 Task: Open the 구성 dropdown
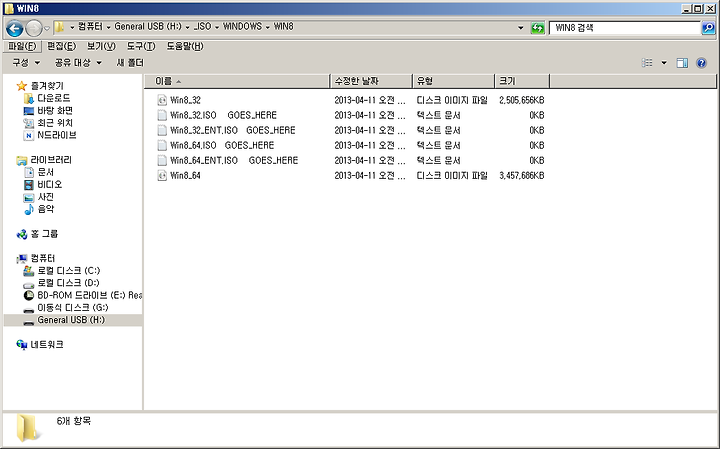[x=26, y=62]
